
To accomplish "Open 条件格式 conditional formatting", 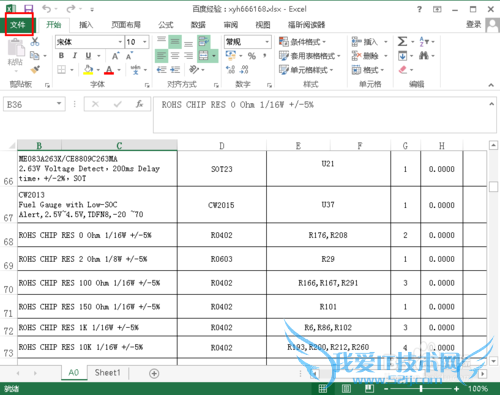I will coord(302,42).
